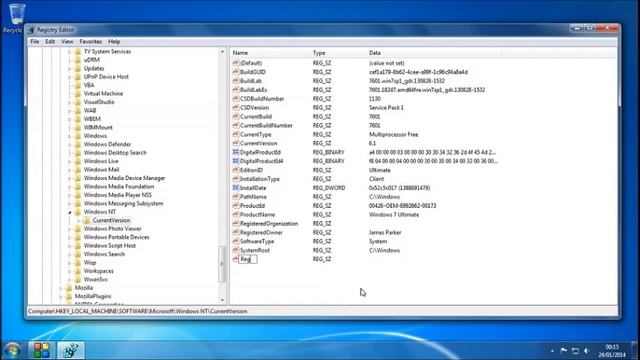This screenshot has width=640, height=360.
Task: Click the registry path in status bar
Action: 138,311
